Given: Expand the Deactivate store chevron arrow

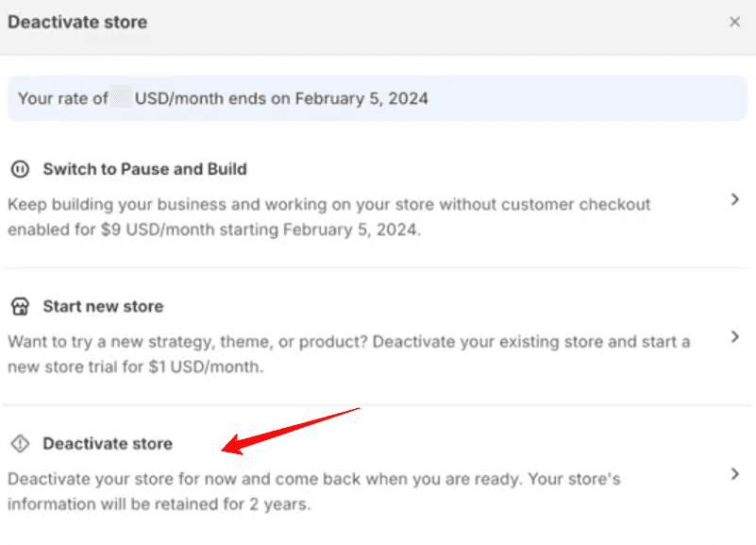Looking at the screenshot, I should click(735, 474).
